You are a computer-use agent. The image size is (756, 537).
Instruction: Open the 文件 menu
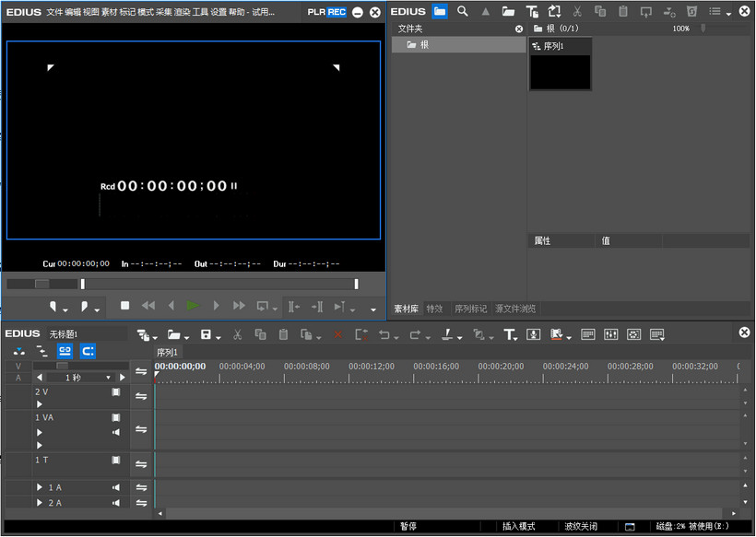tap(54, 12)
